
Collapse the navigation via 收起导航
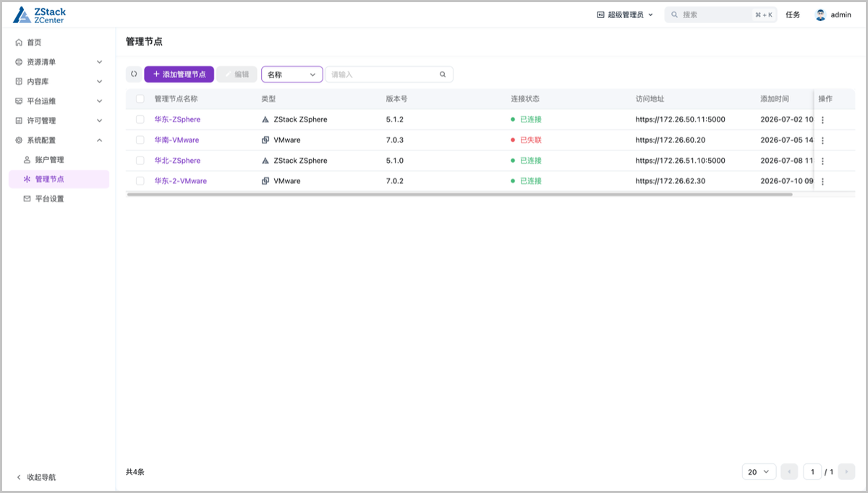[35, 477]
